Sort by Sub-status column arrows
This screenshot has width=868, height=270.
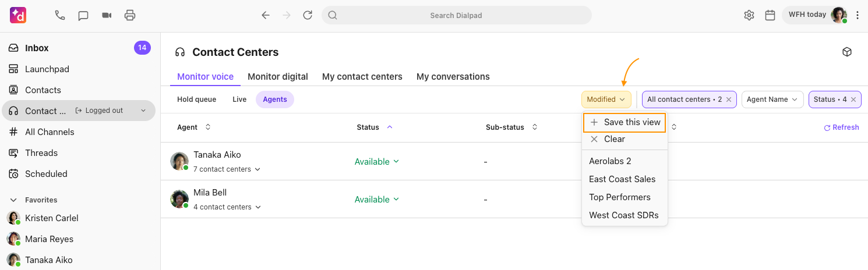(x=535, y=127)
